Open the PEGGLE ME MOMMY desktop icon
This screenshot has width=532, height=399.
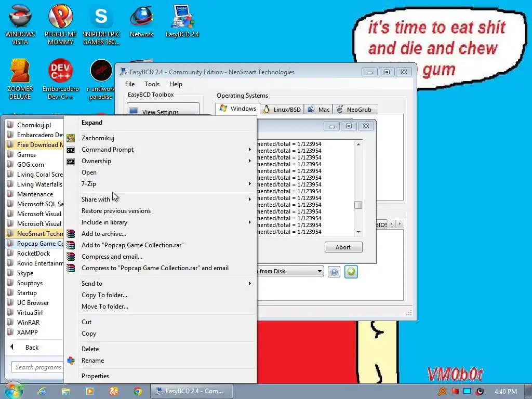click(x=60, y=24)
